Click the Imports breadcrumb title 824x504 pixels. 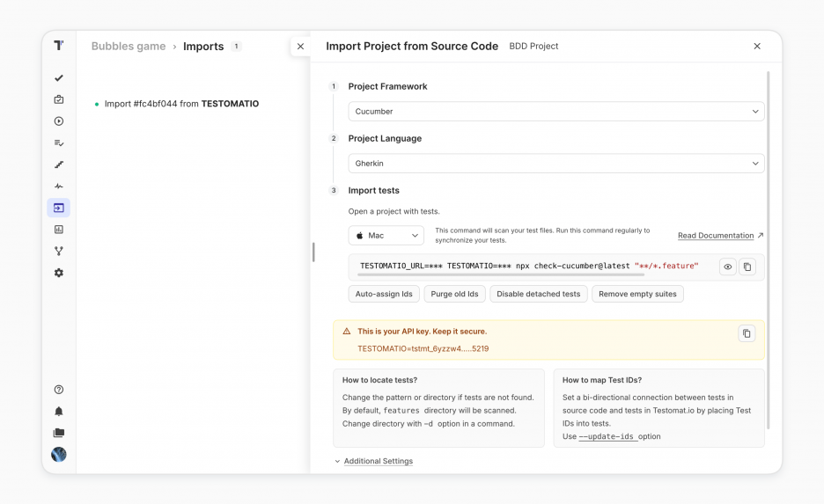(203, 47)
